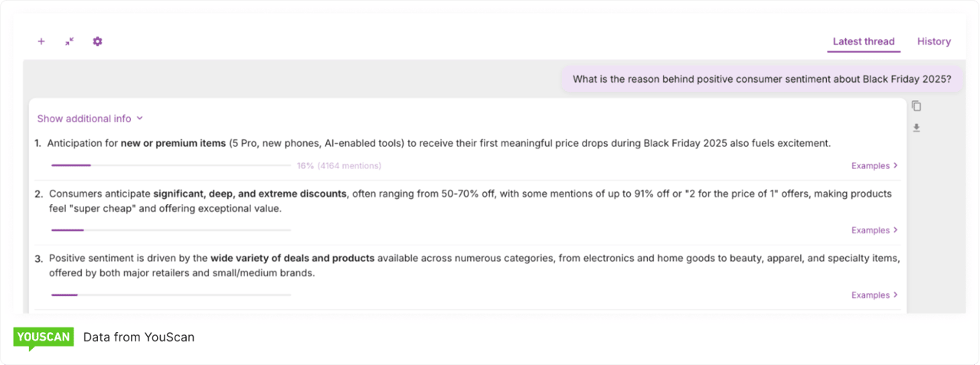
Task: Expand the Show additional info dropdown
Action: tap(84, 119)
